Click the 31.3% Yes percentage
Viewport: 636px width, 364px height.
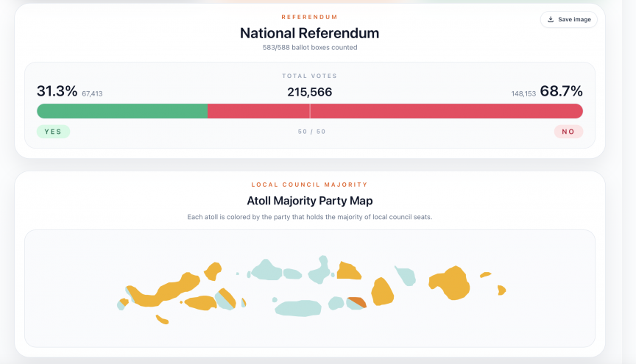(x=57, y=91)
